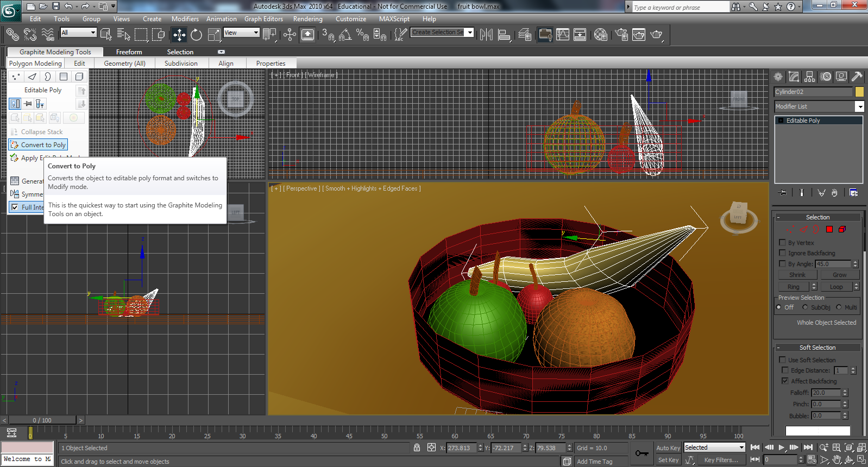868x467 pixels.
Task: Select Preview Selection Off radio
Action: (778, 307)
